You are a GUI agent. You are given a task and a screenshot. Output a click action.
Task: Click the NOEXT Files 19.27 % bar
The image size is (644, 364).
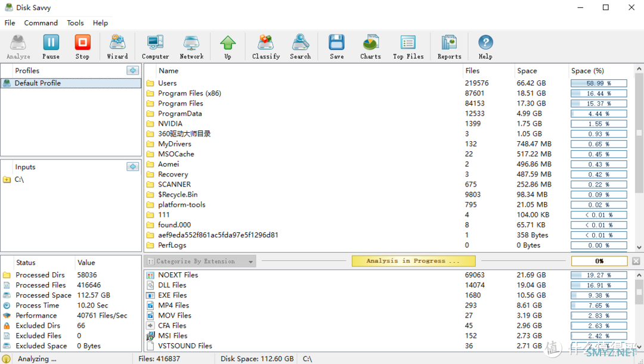click(x=599, y=275)
